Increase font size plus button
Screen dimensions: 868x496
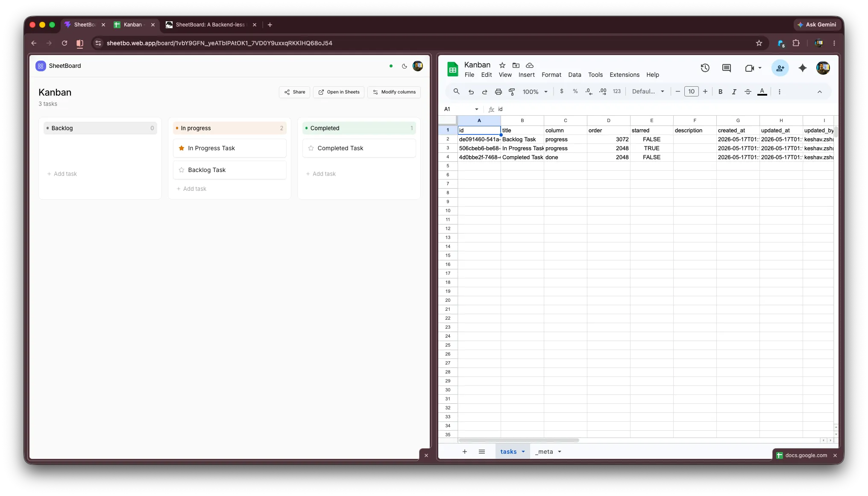coord(705,91)
